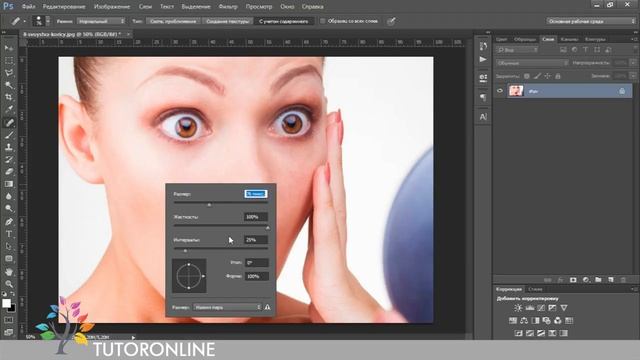
Task: Add Levels adjustment
Action: click(x=530, y=308)
